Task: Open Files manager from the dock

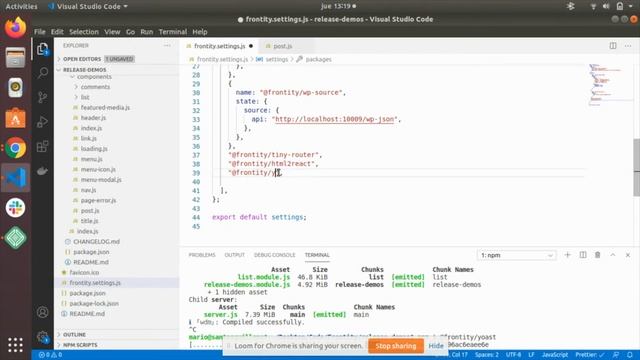Action: 16,57
